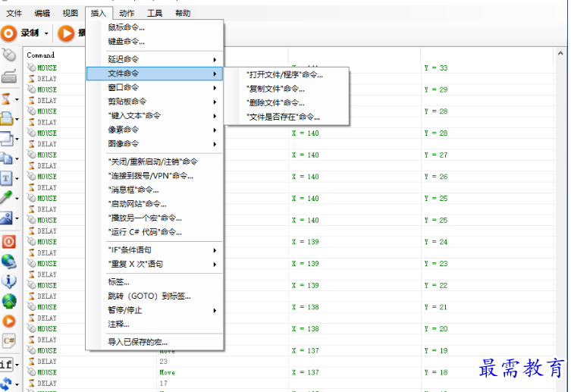This screenshot has width=571, height=392.
Task: Open the 帮助 menu
Action: 183,14
